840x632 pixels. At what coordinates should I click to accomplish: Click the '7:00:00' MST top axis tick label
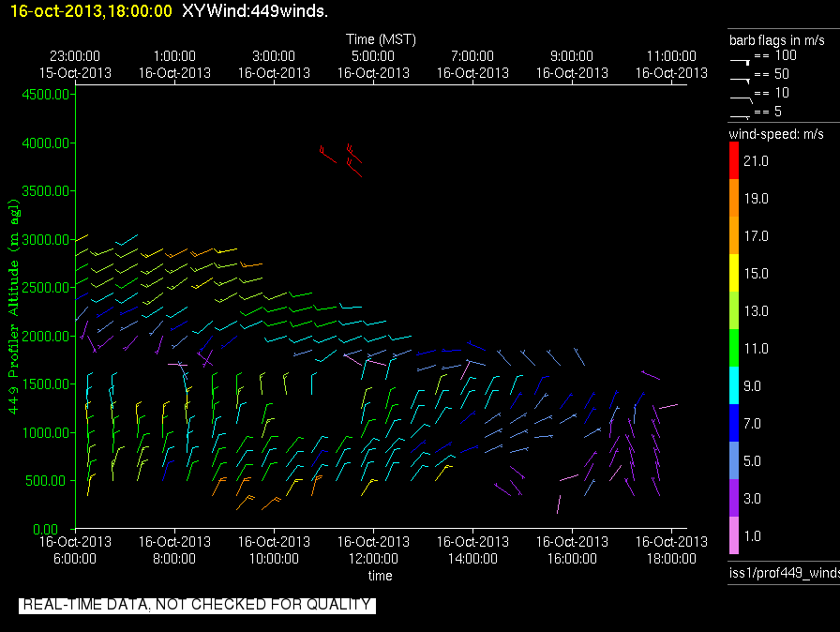coord(472,56)
